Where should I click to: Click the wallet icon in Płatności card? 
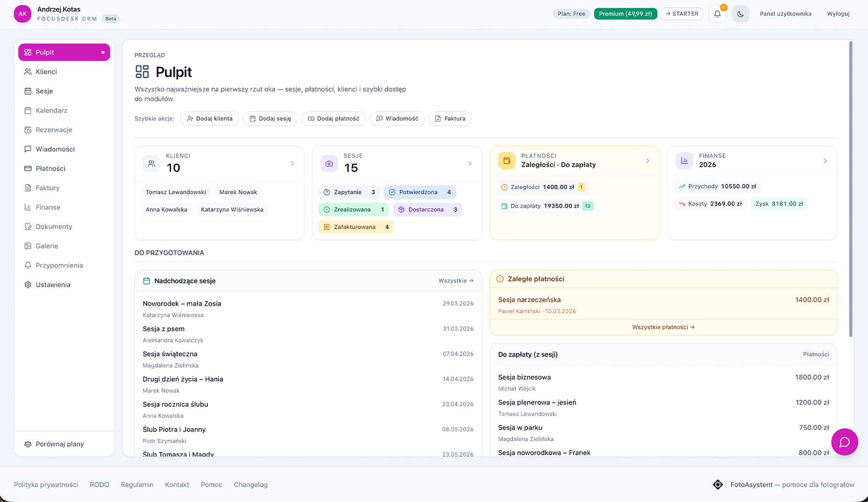tap(507, 161)
